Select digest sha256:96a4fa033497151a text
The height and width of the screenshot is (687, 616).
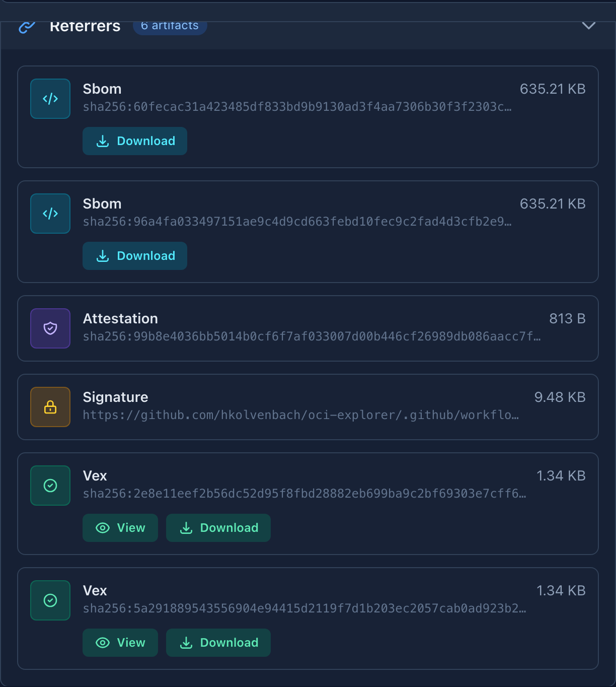[x=297, y=222]
